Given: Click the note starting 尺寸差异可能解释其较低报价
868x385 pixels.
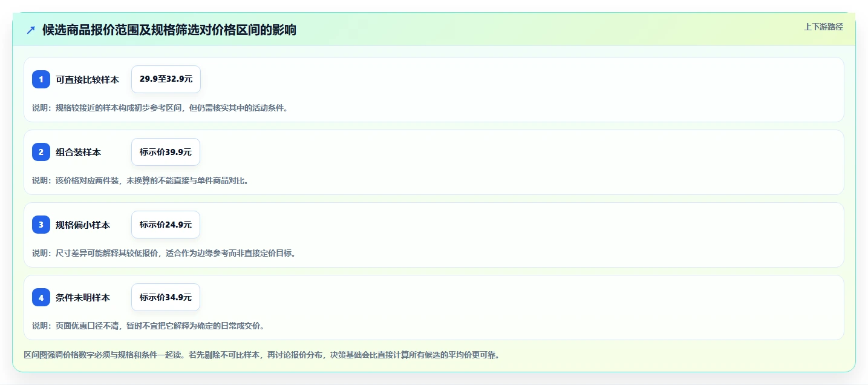Looking at the screenshot, I should pos(164,253).
